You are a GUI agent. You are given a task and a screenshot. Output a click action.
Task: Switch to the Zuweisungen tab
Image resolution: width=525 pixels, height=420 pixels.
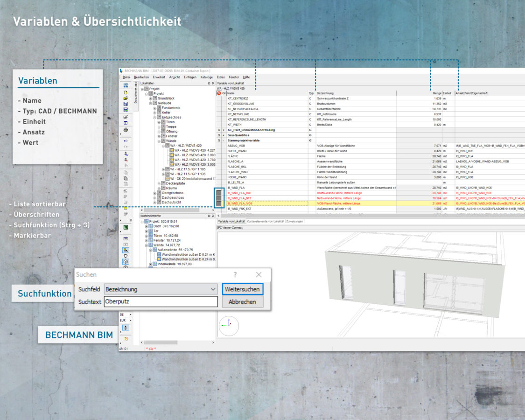294,221
